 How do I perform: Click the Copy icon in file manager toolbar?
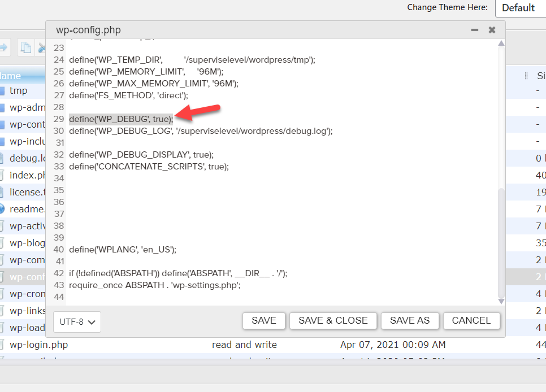point(26,47)
